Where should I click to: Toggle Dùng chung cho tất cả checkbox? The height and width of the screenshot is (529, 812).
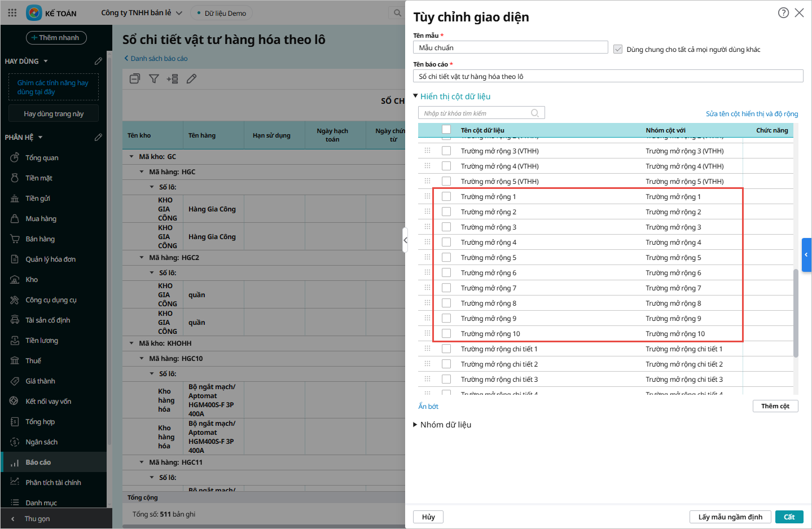pyautogui.click(x=618, y=49)
